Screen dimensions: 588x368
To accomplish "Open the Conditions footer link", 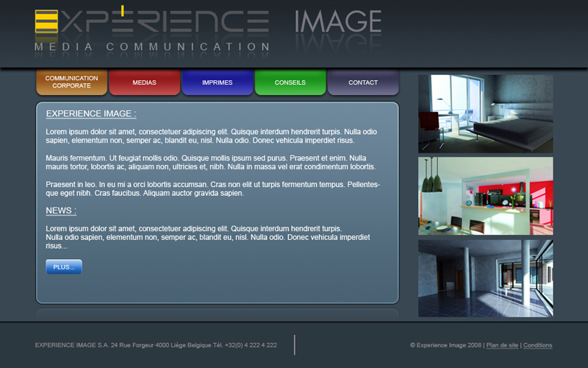I will [x=537, y=345].
